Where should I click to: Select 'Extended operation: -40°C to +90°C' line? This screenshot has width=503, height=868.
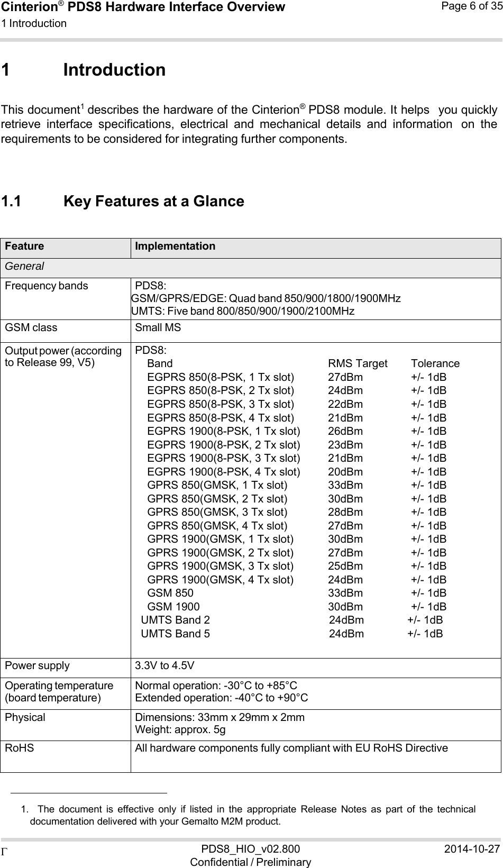pos(222,698)
